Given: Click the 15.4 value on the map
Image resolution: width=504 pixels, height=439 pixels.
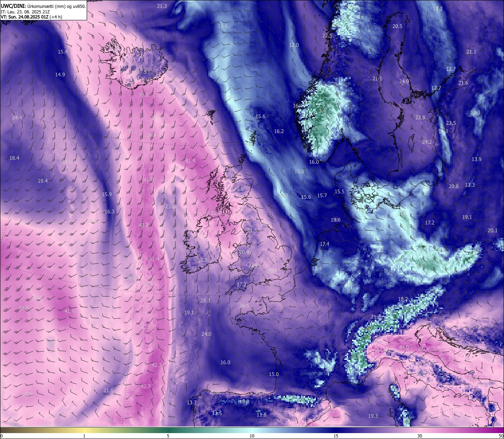Looking at the screenshot, I should 63,52.
